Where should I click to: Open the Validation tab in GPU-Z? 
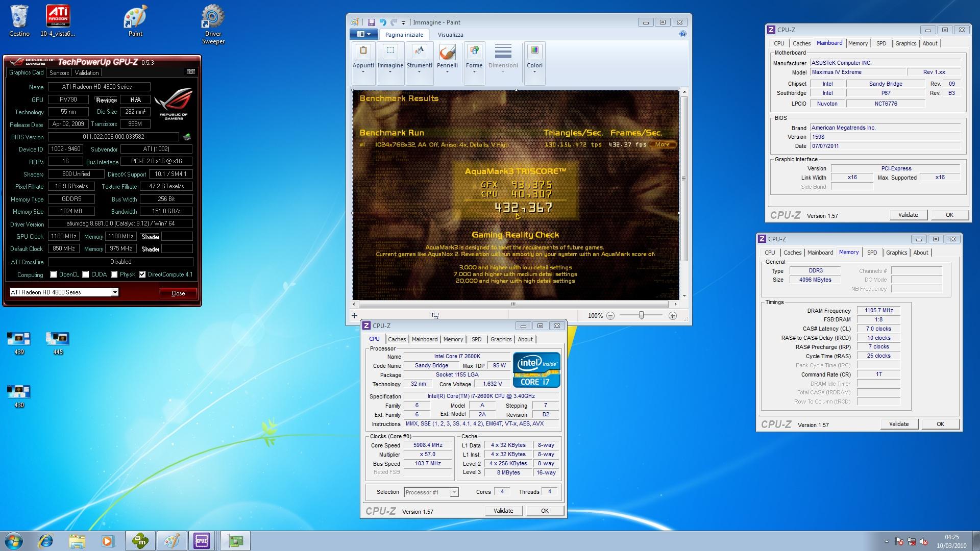(x=87, y=73)
